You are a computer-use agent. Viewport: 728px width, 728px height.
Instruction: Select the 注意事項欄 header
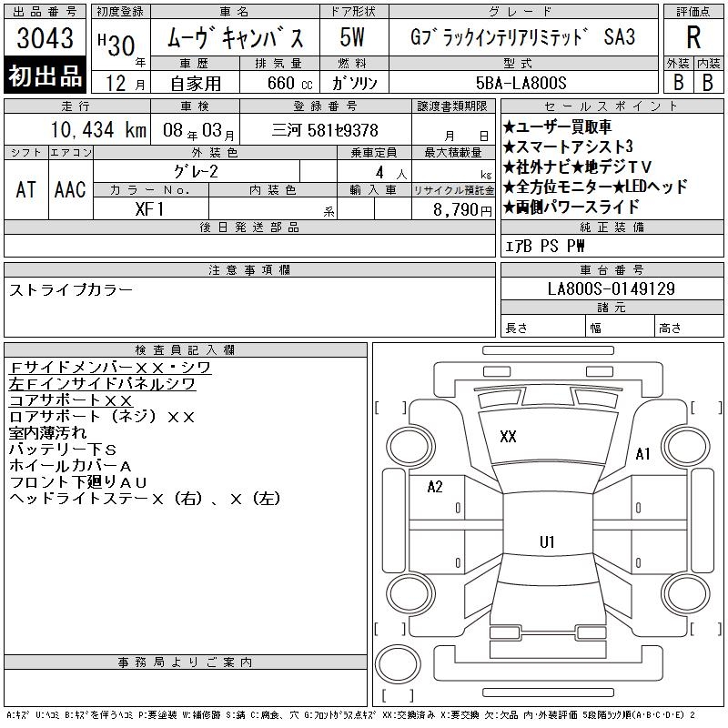point(249,269)
